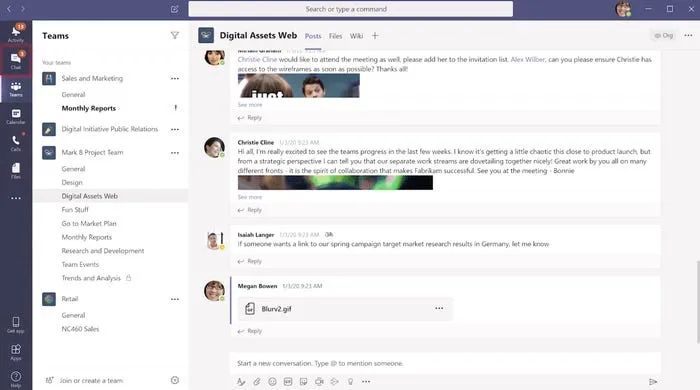Open the Format text tool
Screen dimensions: 700x390
241,382
